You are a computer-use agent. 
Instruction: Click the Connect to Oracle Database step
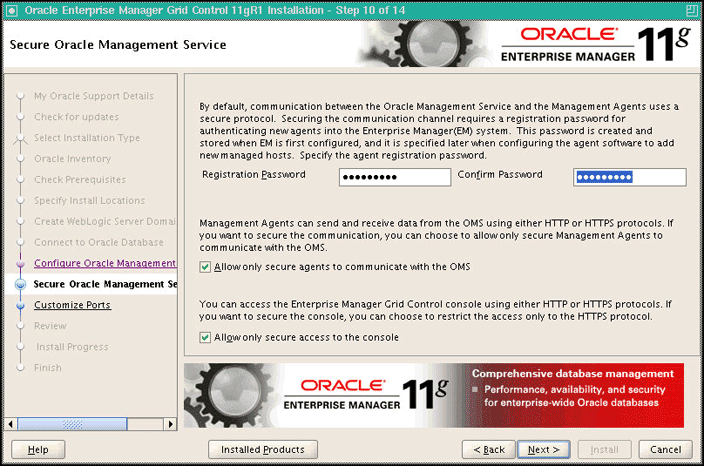pos(99,242)
